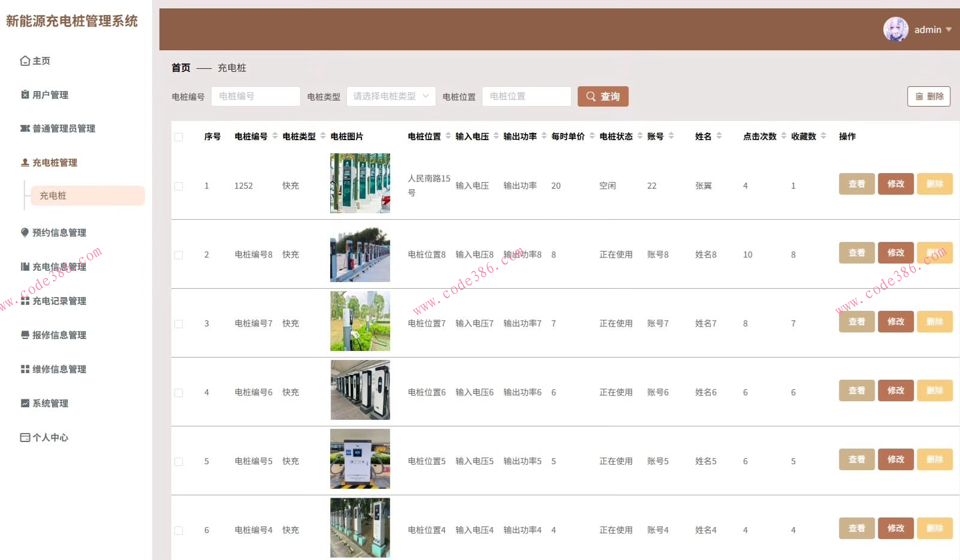Open 充电记录管理 in the sidebar
Screen dimensions: 960x560
59,301
